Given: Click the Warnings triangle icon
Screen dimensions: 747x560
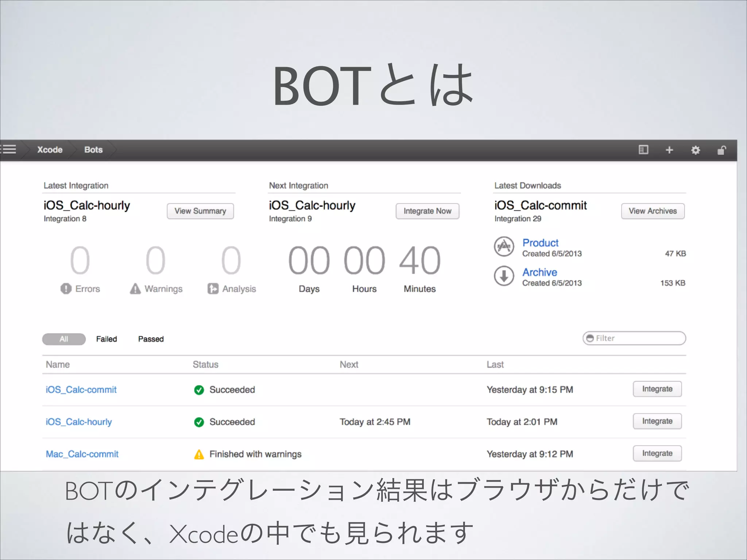Looking at the screenshot, I should pyautogui.click(x=135, y=289).
